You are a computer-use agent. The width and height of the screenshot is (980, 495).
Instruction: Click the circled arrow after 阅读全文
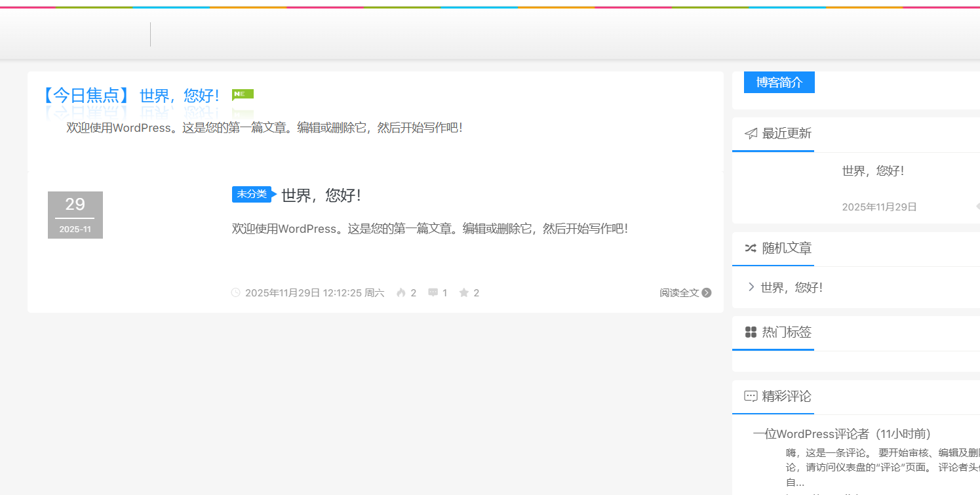707,292
